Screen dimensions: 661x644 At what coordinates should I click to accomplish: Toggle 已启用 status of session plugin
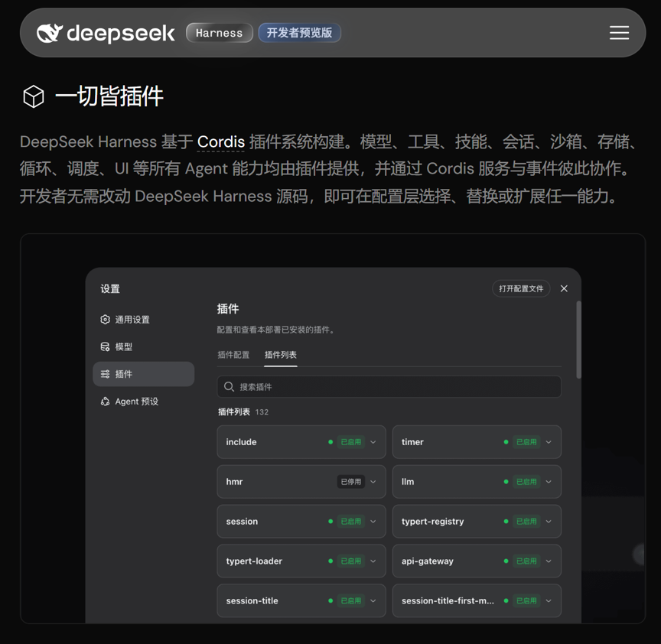point(350,522)
